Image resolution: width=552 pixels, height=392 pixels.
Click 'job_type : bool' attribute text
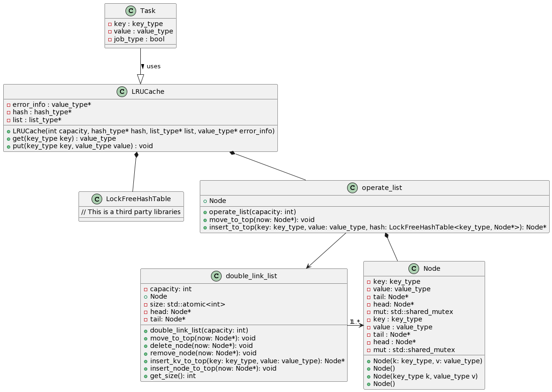[x=139, y=39]
